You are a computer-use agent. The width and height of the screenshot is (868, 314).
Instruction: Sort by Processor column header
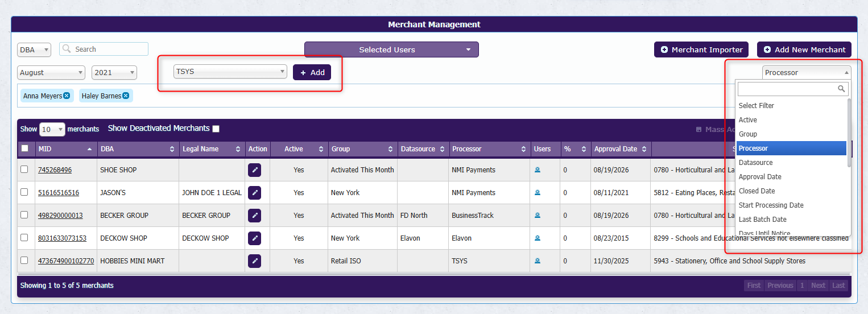point(489,149)
